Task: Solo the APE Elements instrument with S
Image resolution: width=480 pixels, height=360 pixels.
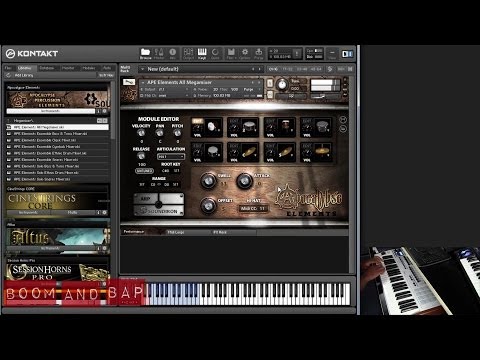Action: (270, 82)
